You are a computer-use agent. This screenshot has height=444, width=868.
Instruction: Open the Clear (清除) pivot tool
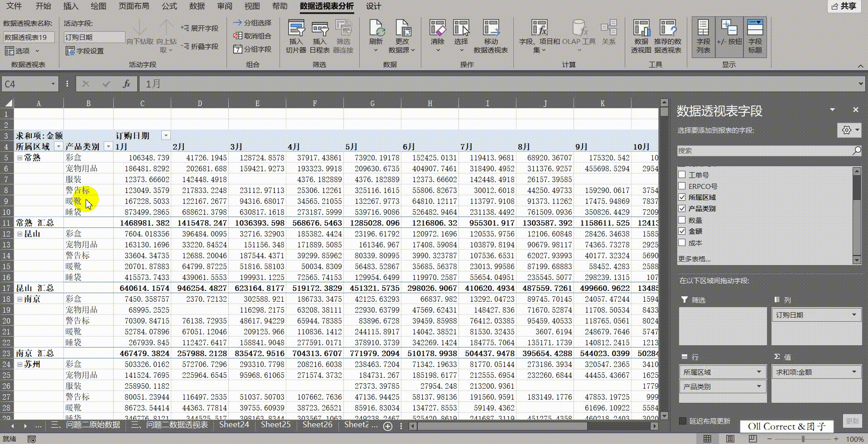[438, 36]
